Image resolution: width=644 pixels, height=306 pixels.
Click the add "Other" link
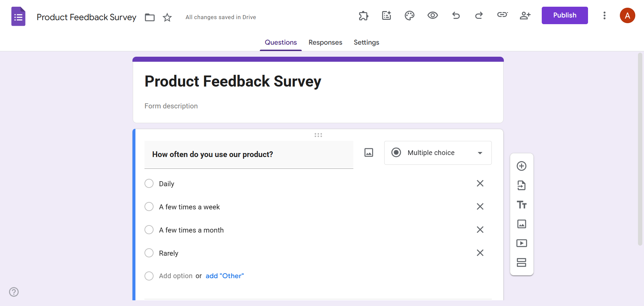(225, 276)
